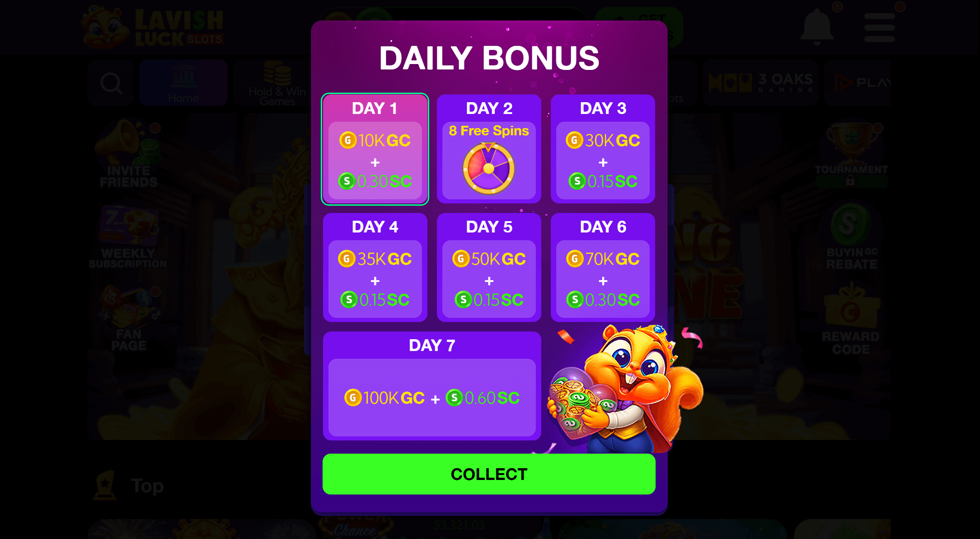Select the Day 7 100K GC card
Viewport: 980px width, 539px height.
click(x=432, y=386)
